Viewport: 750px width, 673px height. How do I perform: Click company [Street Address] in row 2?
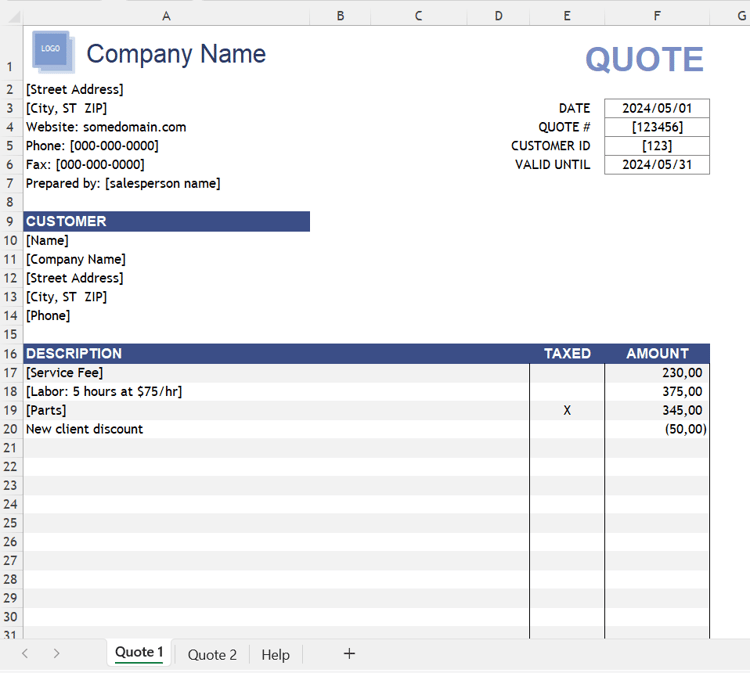coord(75,89)
